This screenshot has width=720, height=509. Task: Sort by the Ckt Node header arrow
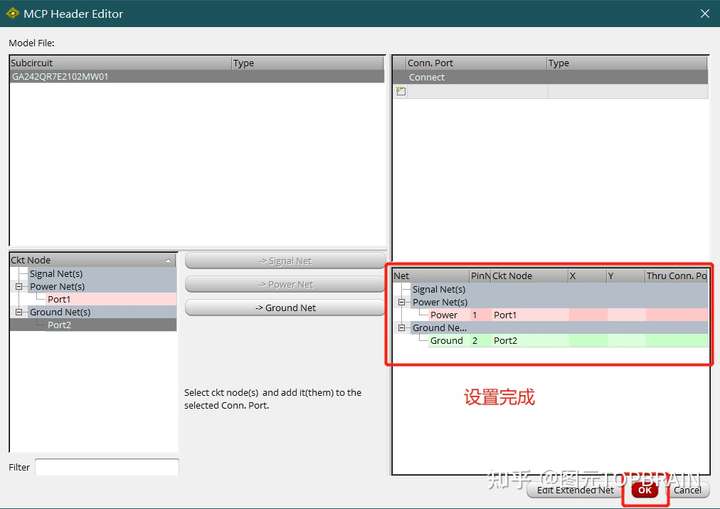point(168,260)
